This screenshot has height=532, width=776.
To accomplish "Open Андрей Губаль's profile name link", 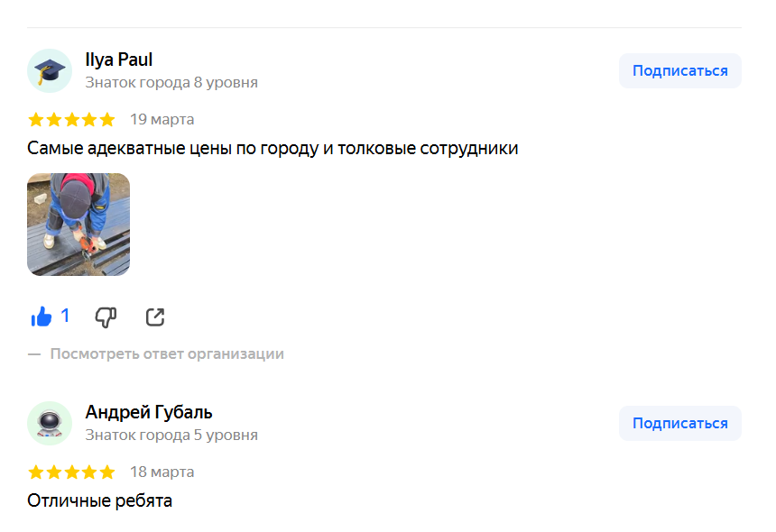I will point(149,413).
